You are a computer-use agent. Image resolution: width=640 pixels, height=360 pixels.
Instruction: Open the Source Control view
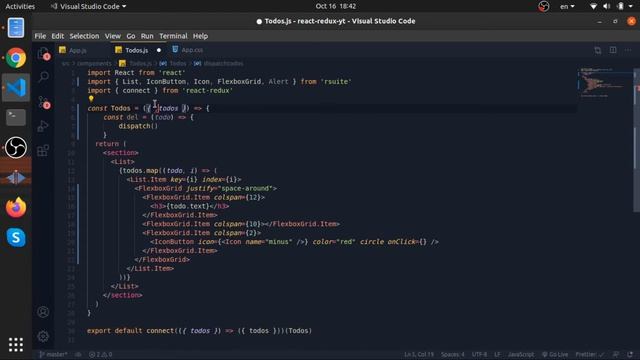pos(44,102)
